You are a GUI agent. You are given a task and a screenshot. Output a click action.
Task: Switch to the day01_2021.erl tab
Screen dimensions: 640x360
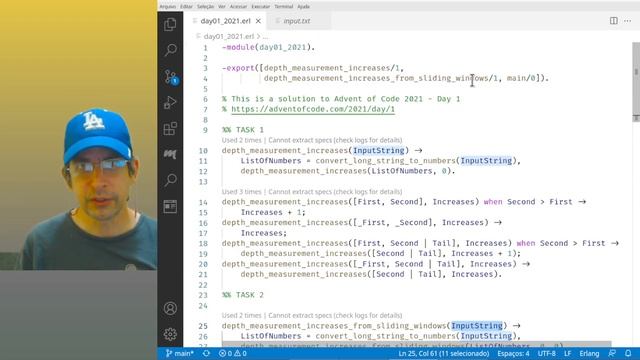pyautogui.click(x=225, y=21)
